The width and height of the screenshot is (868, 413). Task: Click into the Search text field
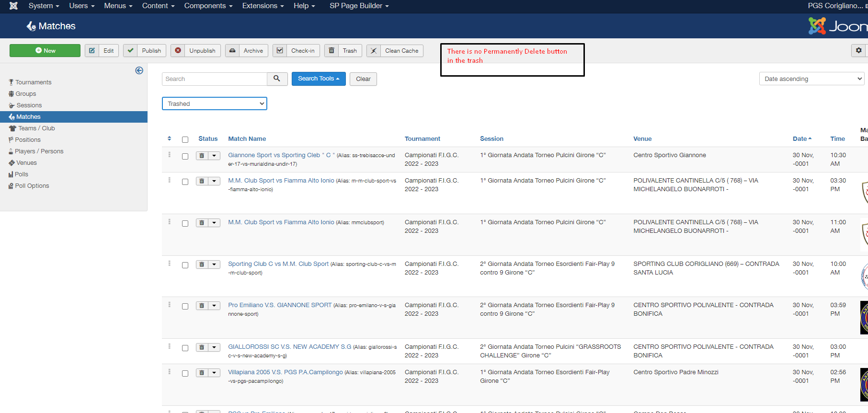pos(214,79)
